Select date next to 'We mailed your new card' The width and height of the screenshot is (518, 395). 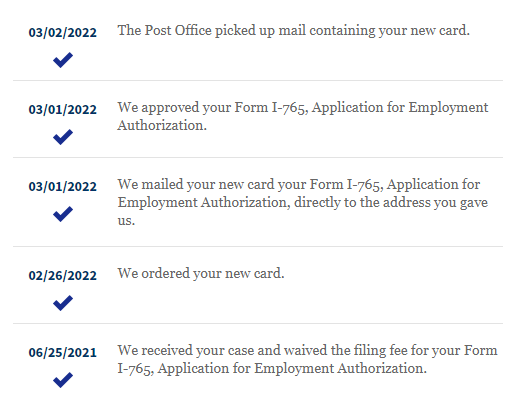pos(63,187)
